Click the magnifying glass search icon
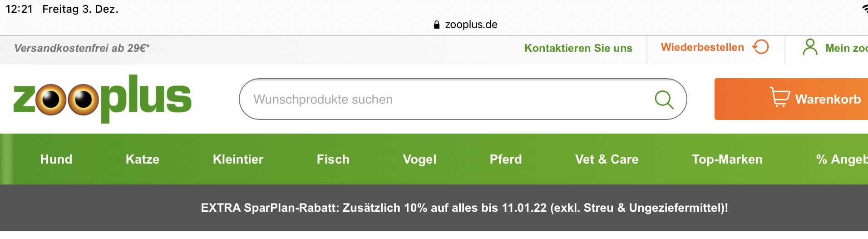Viewport: 868px width, 239px height. click(x=664, y=100)
